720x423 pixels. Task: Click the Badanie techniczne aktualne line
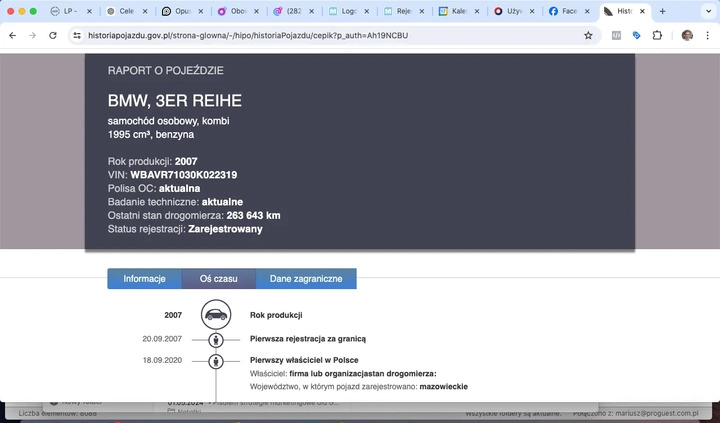[175, 202]
